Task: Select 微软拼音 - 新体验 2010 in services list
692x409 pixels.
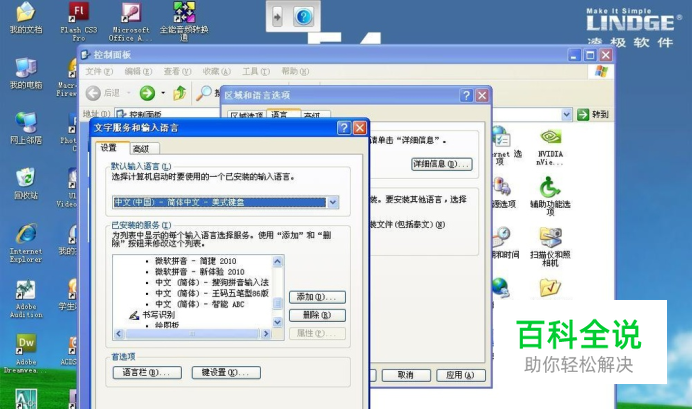Action: tap(199, 271)
